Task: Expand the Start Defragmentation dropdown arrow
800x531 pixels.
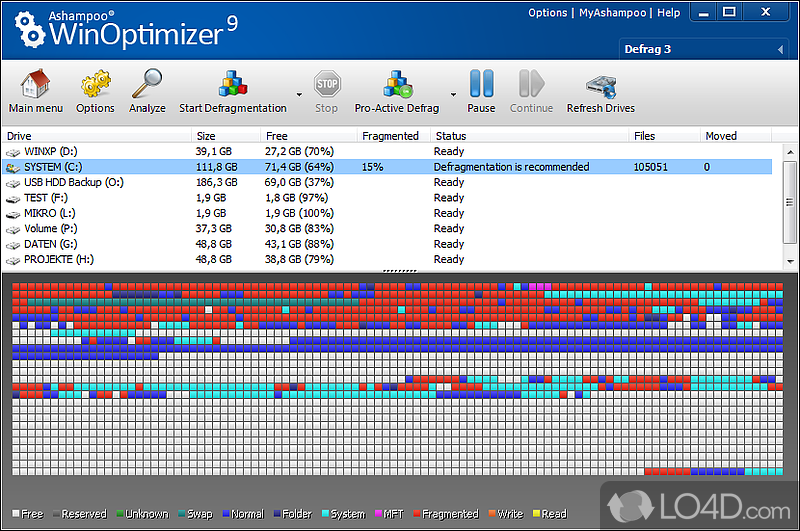Action: tap(298, 95)
